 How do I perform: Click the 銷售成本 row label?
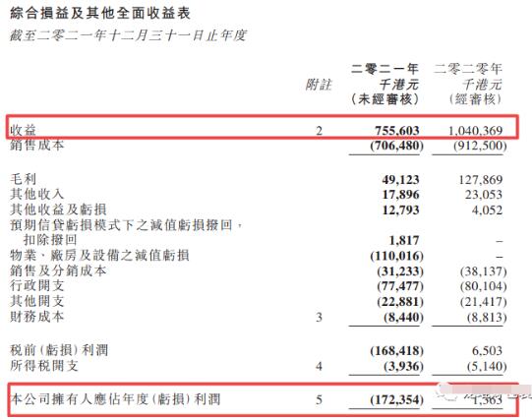pyautogui.click(x=37, y=146)
